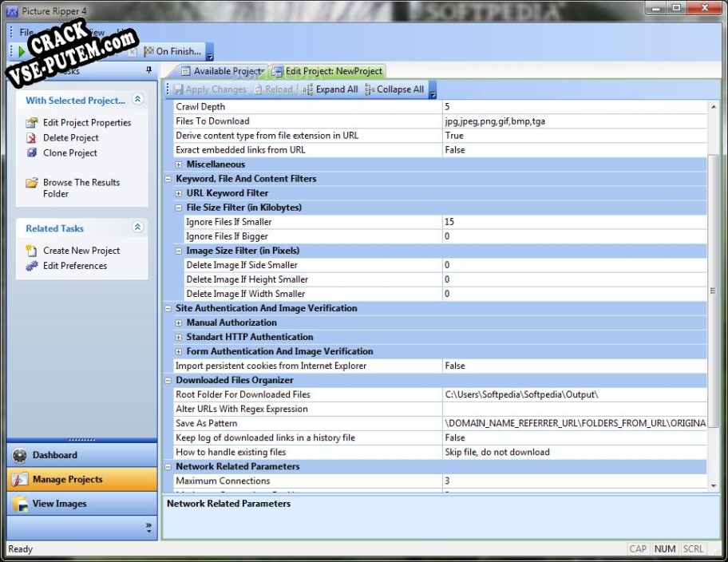Click the On Finish... toolbar icon

pyautogui.click(x=169, y=50)
